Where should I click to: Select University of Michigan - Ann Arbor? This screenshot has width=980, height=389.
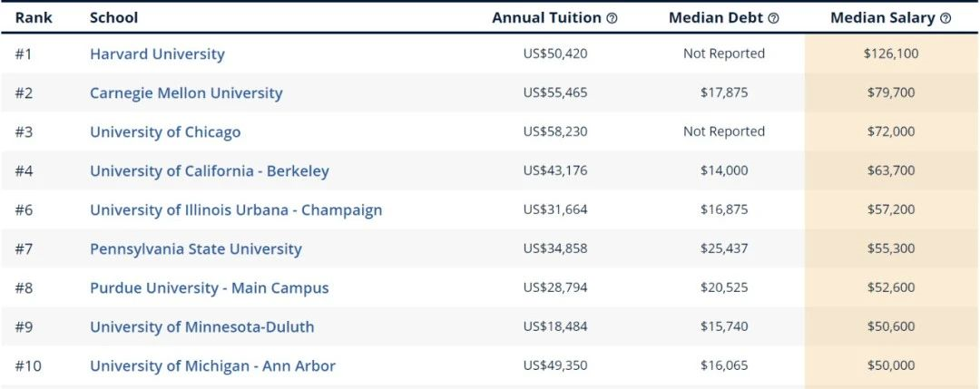coord(212,366)
